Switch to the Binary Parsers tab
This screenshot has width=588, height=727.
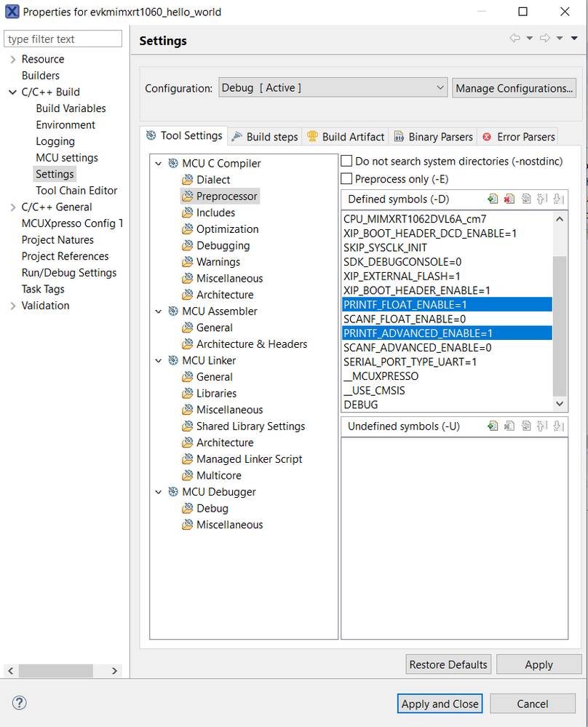(433, 137)
